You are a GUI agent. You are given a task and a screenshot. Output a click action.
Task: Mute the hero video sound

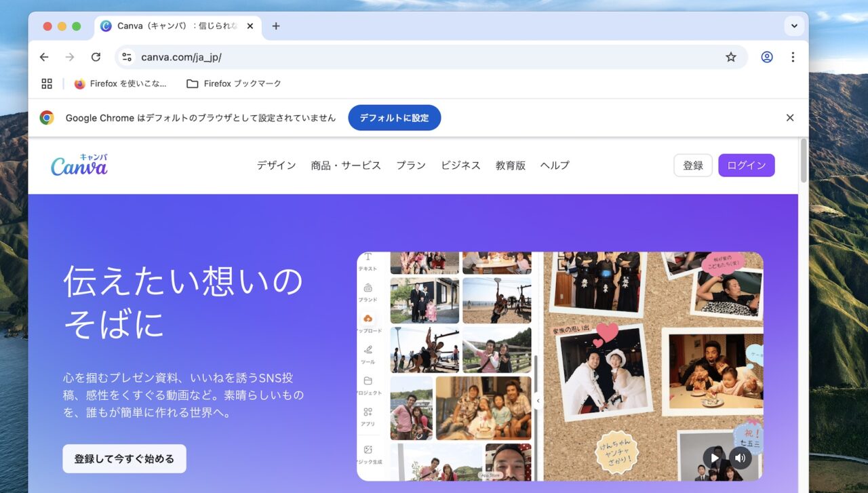coord(740,458)
